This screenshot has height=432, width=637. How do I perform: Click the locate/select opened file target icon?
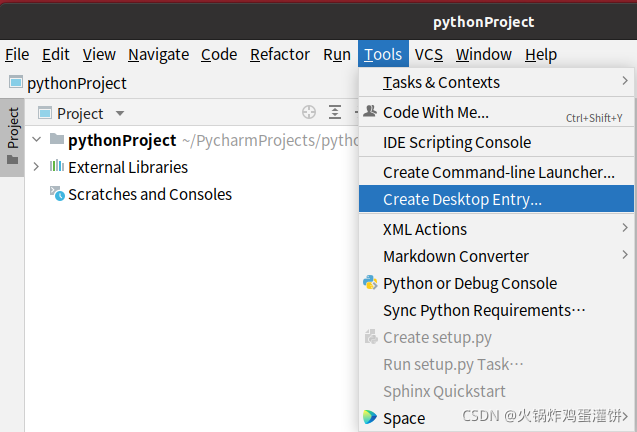[x=309, y=112]
